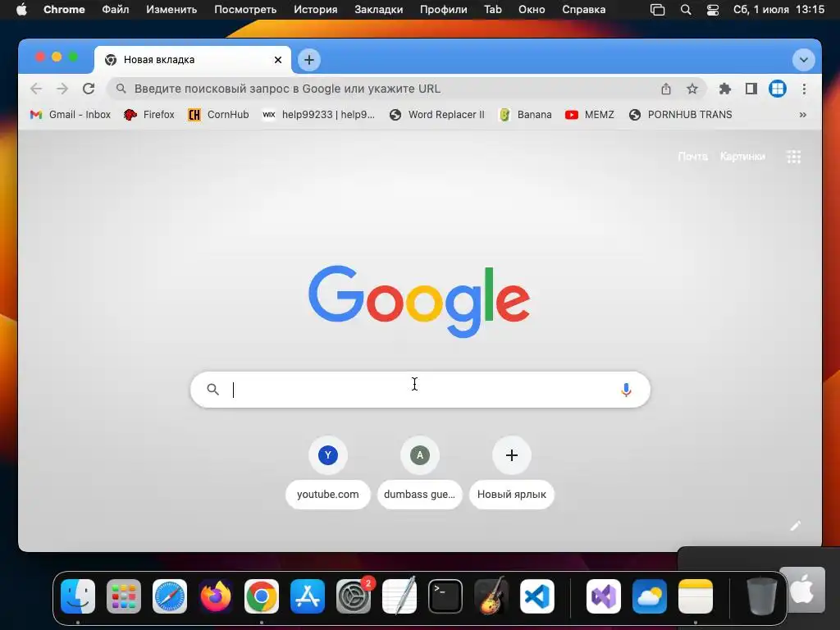
Task: Open the Картинки link
Action: [742, 157]
